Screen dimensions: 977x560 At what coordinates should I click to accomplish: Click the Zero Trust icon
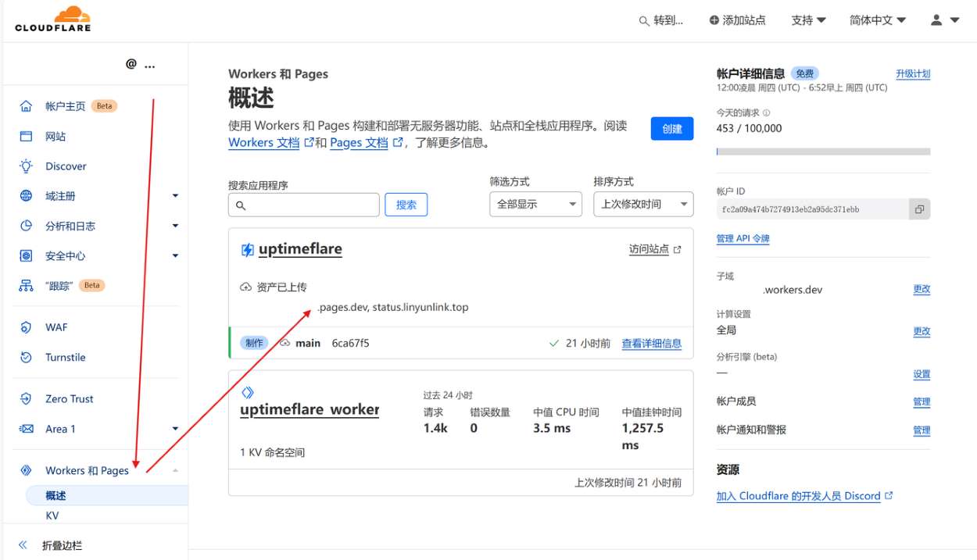[x=27, y=399]
